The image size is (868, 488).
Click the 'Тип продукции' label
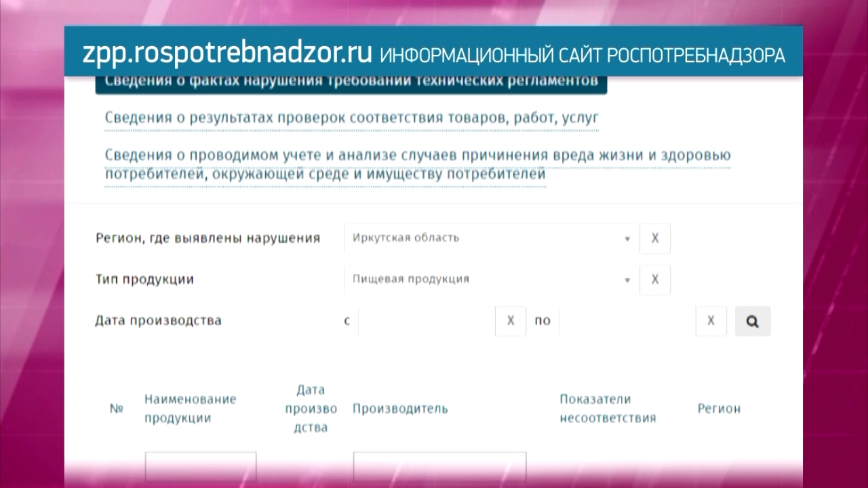tap(144, 279)
